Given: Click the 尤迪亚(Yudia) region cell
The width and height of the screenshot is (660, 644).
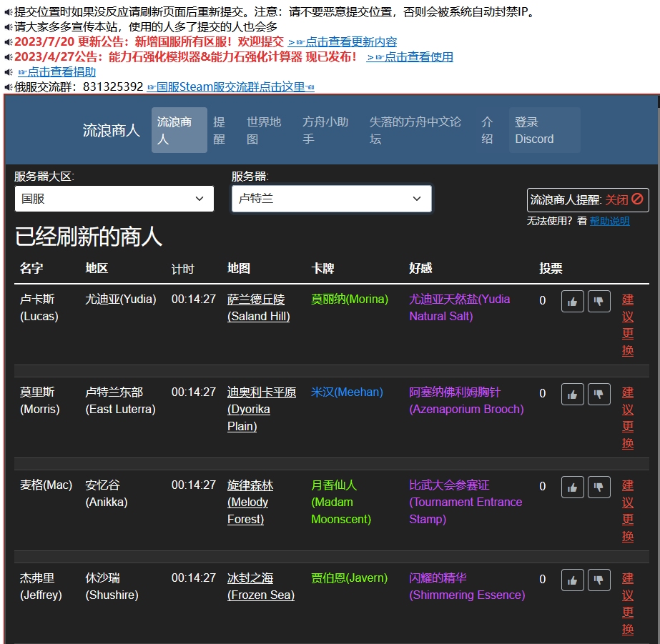Looking at the screenshot, I should (120, 299).
